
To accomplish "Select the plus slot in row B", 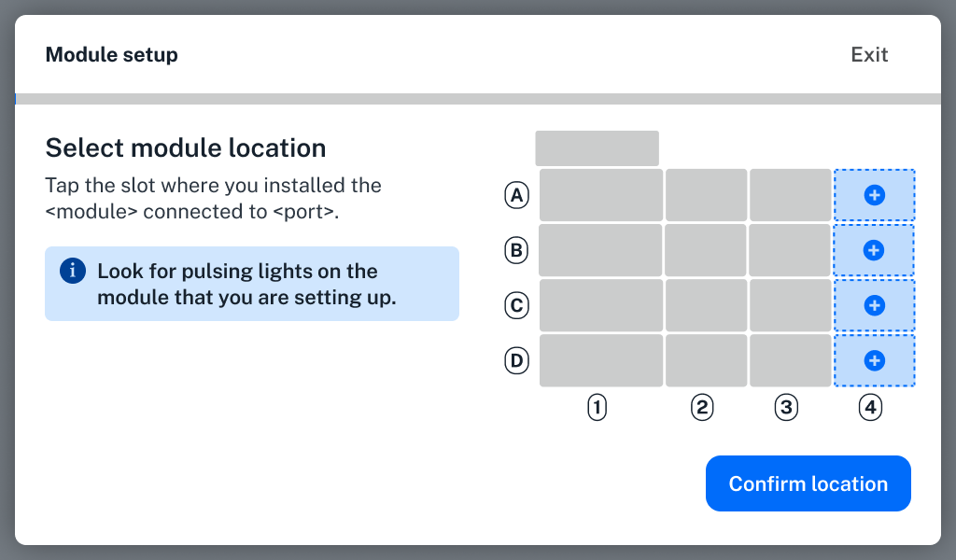I will click(874, 250).
